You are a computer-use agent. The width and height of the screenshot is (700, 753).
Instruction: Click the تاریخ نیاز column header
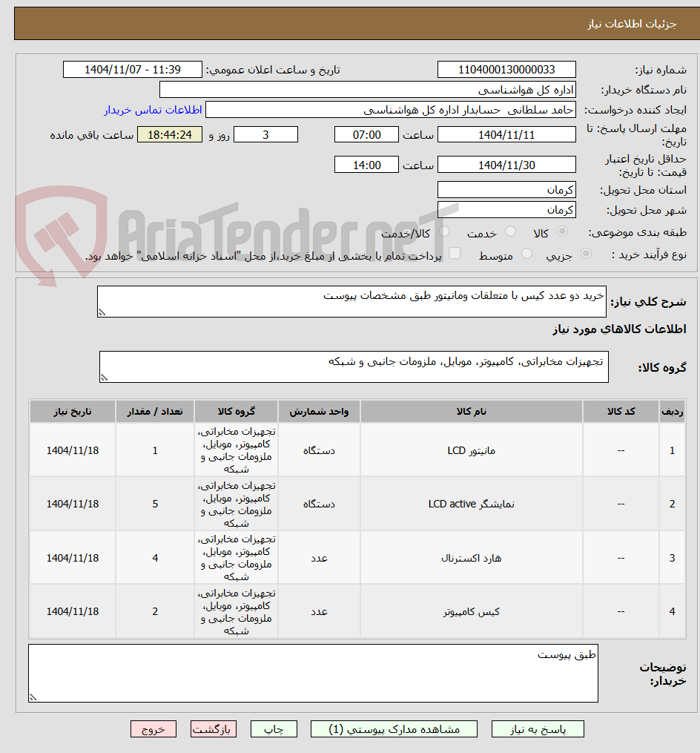[x=73, y=412]
